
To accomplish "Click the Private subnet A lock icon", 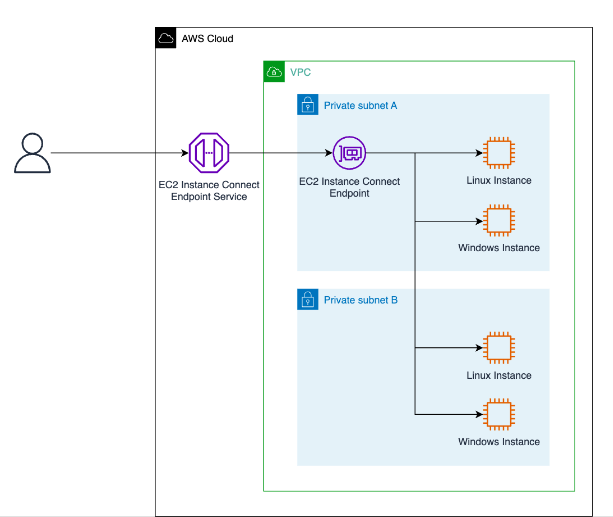I will 308,105.
